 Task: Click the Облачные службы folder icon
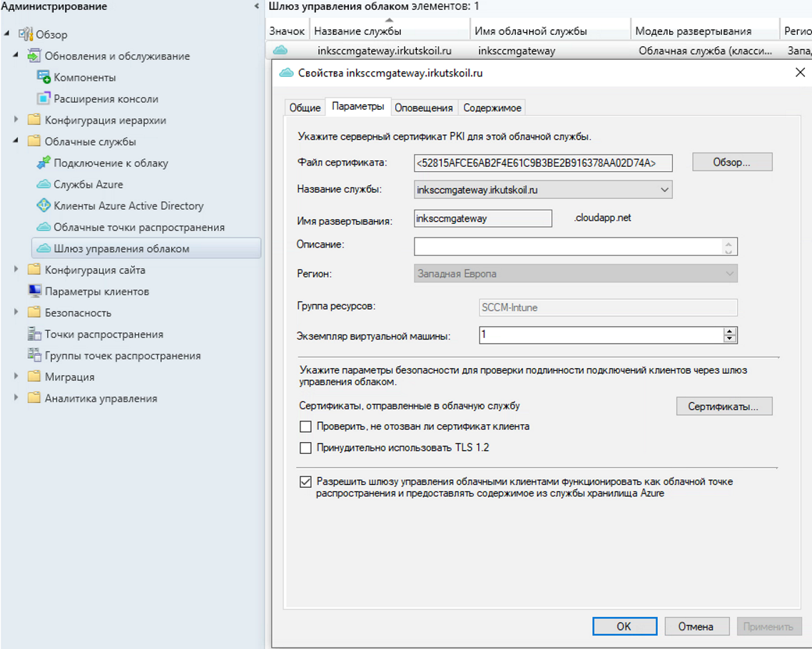coord(34,140)
